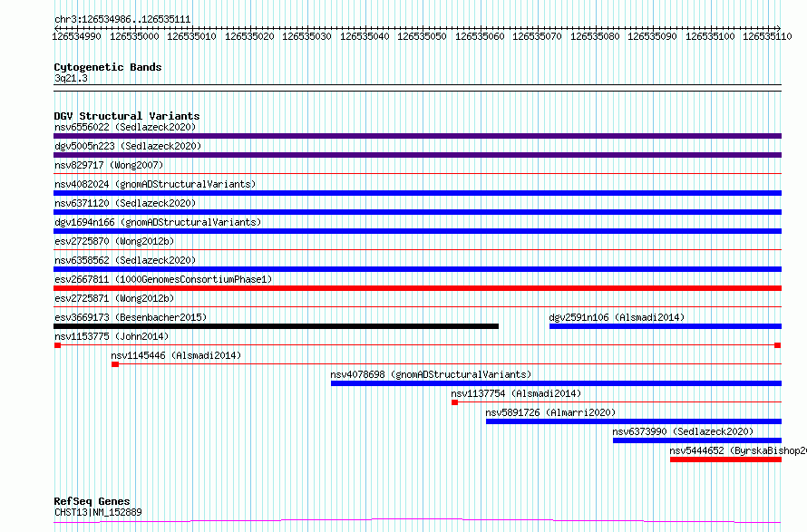Click the 126535050 ruler position marker
807x532 pixels.
[422, 36]
